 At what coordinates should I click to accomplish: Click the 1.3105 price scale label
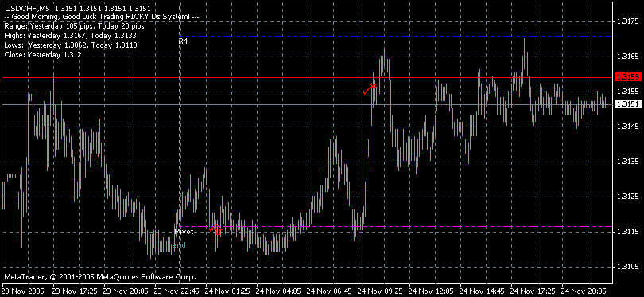[x=627, y=267]
